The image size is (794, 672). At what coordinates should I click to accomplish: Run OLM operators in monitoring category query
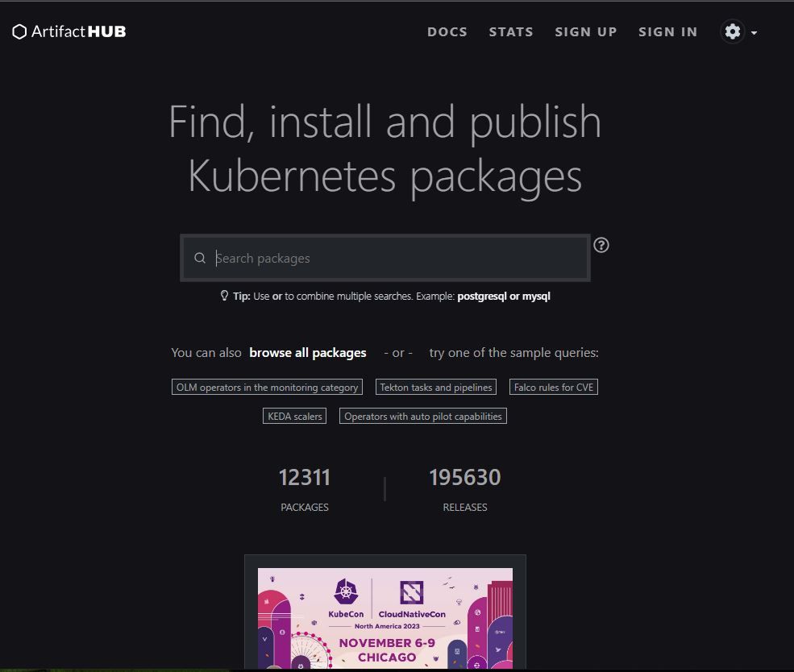pyautogui.click(x=267, y=387)
